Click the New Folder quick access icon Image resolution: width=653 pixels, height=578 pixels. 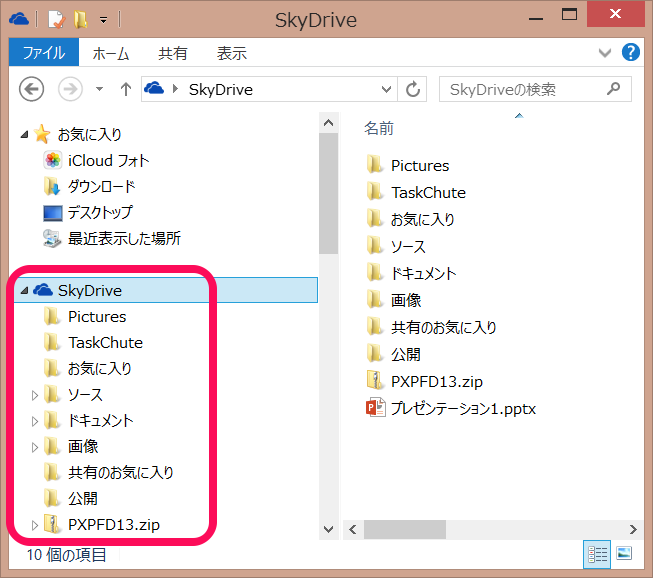pyautogui.click(x=80, y=19)
